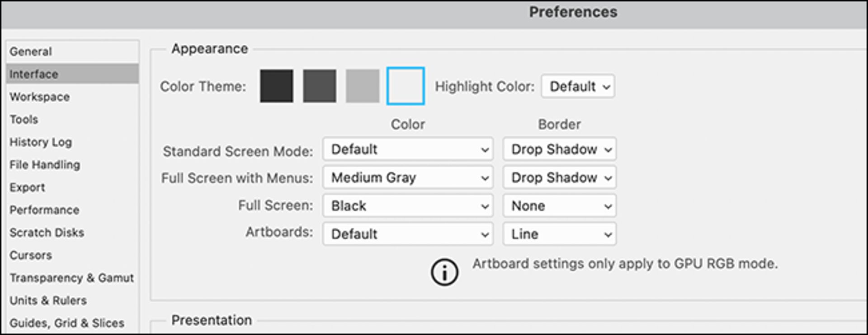
Task: Choose the dark gray color theme
Action: coord(319,86)
